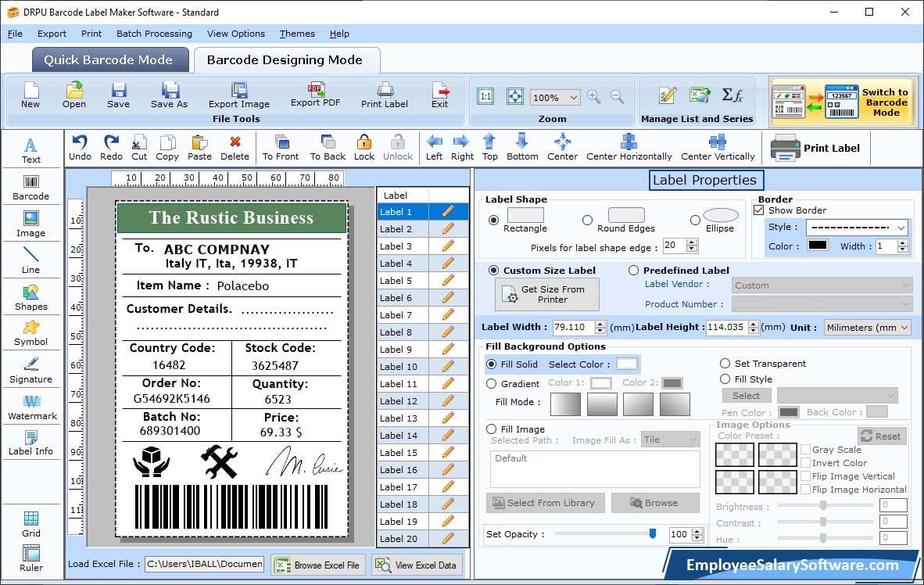
Task: Bring the object To Front
Action: coord(281,148)
